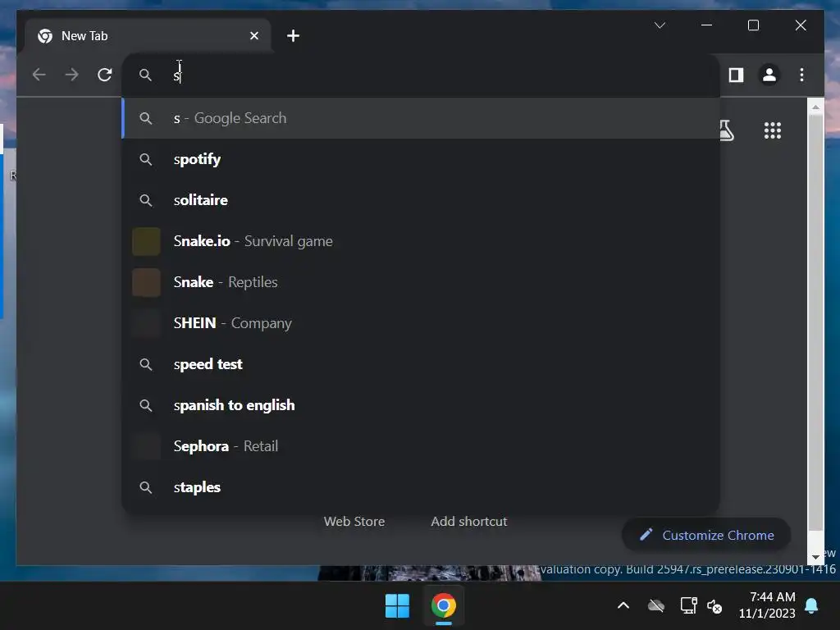Show hidden system tray icons
This screenshot has height=630, width=840.
click(x=623, y=606)
